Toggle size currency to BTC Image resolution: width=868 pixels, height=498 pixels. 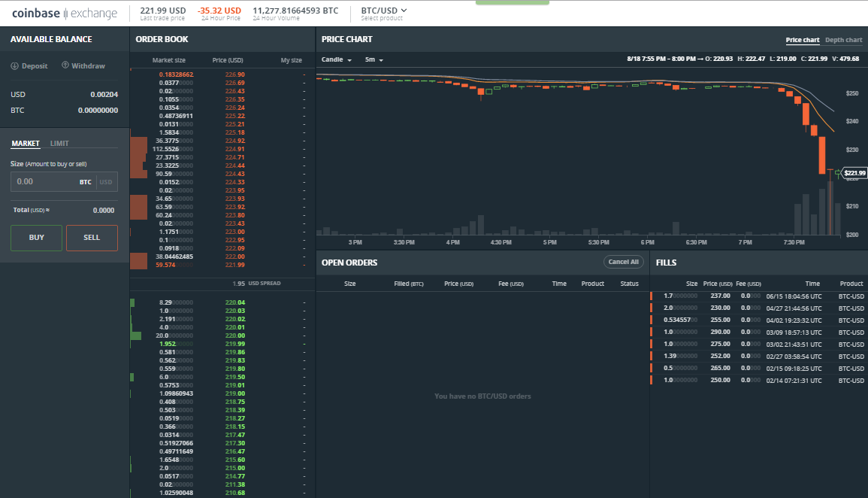click(86, 182)
